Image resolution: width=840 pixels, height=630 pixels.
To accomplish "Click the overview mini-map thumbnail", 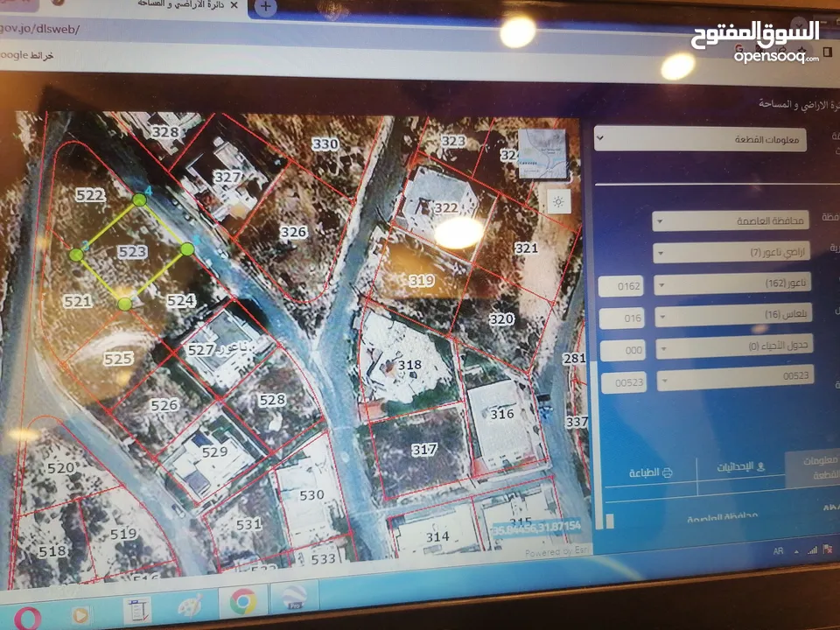I will [x=542, y=154].
